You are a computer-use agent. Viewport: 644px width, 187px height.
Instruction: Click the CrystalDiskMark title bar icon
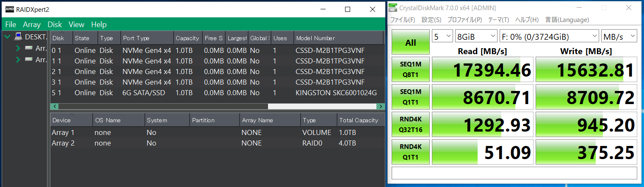point(394,8)
